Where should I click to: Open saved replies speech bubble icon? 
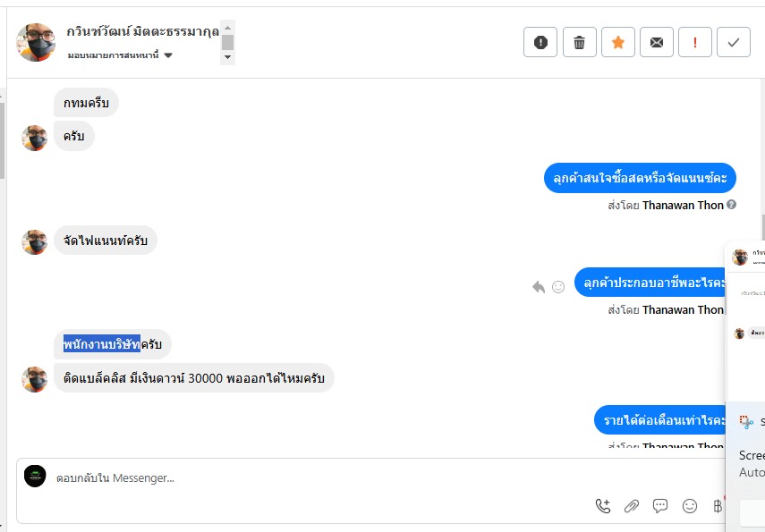[x=660, y=506]
